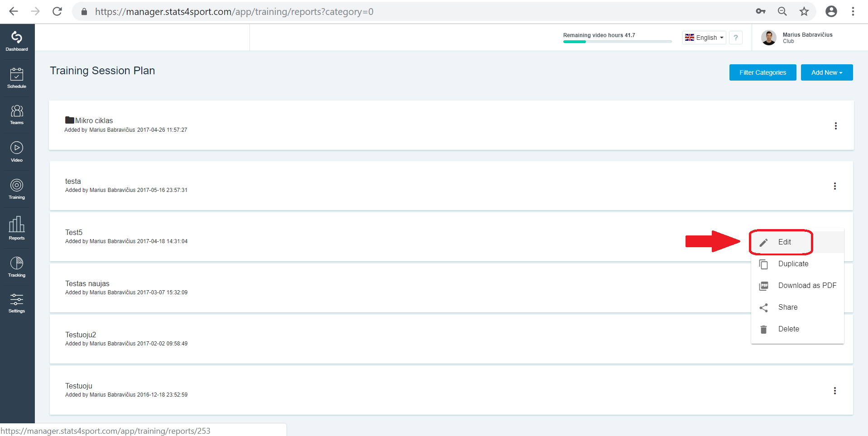Click the help question mark button
The width and height of the screenshot is (868, 436).
point(736,38)
